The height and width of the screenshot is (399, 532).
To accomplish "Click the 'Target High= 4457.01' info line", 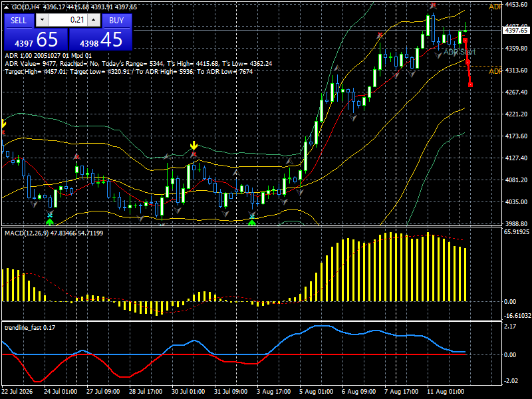I will click(128, 72).
